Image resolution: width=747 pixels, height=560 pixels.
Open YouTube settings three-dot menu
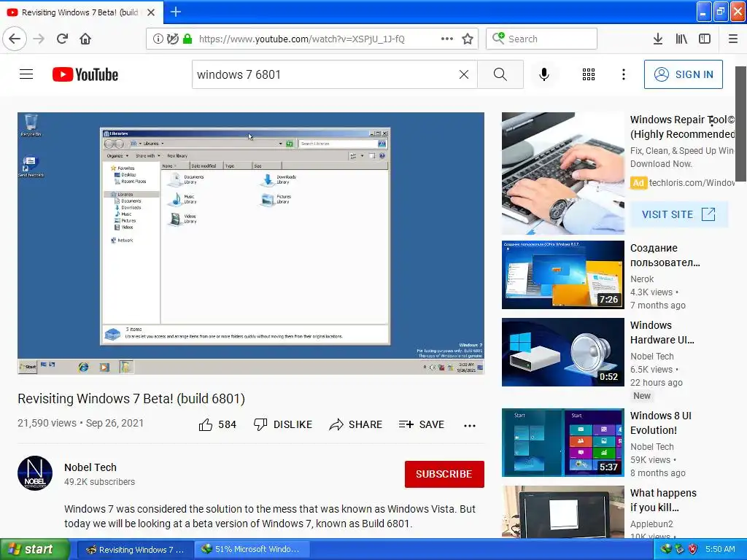[623, 74]
